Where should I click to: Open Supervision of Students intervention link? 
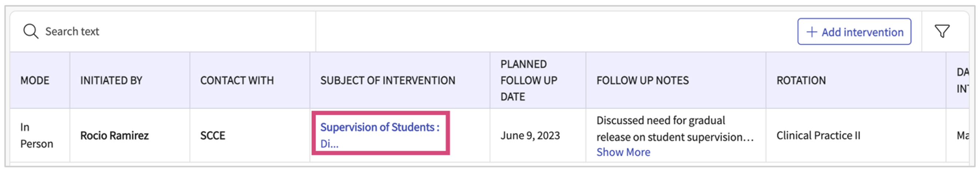(x=380, y=128)
